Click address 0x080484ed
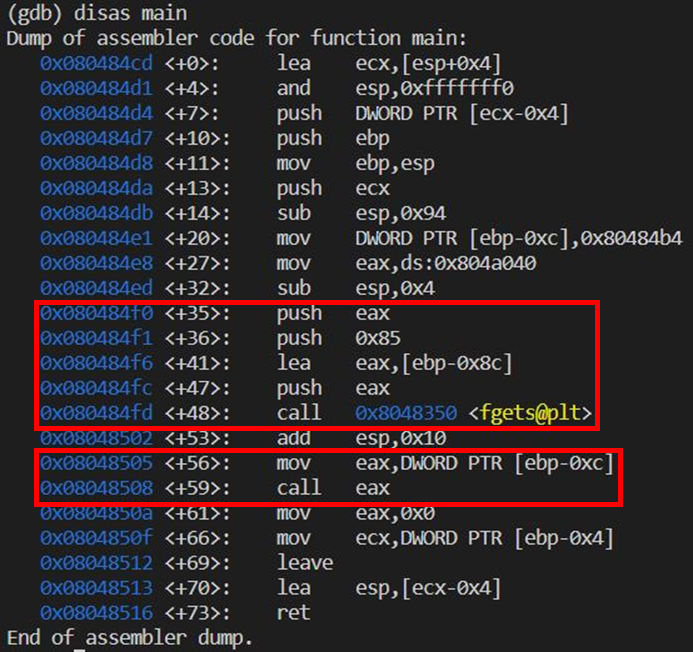The image size is (693, 652). [x=96, y=288]
